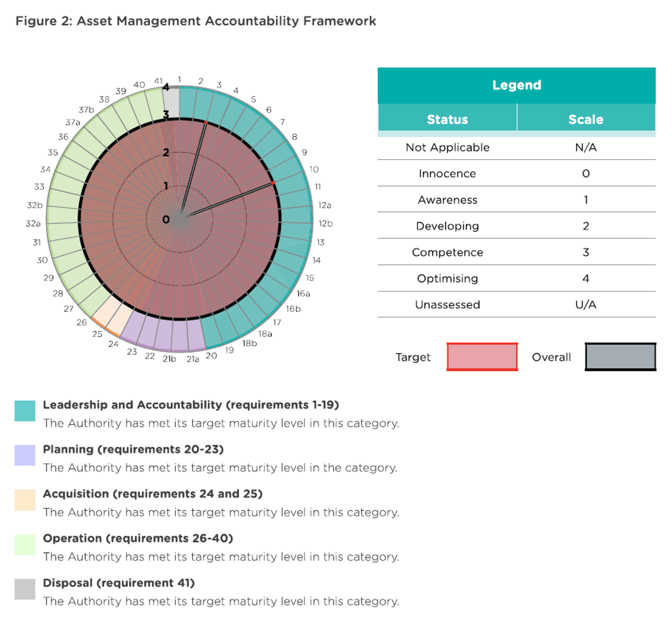
Task: Select the Status column header
Action: coord(447,119)
